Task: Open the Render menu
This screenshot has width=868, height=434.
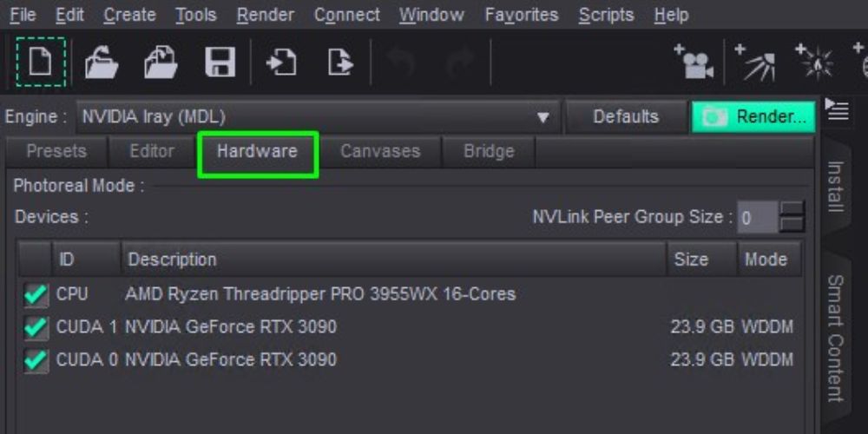Action: [265, 15]
